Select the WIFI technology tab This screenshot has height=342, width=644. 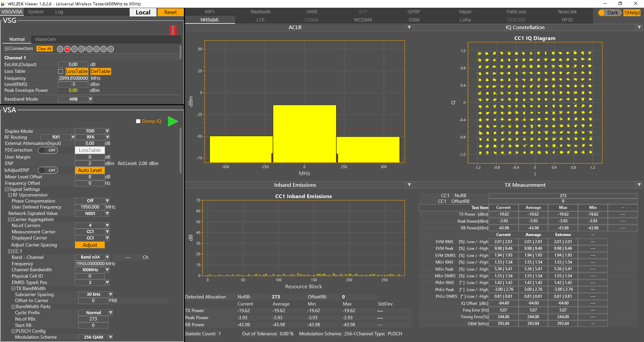210,12
